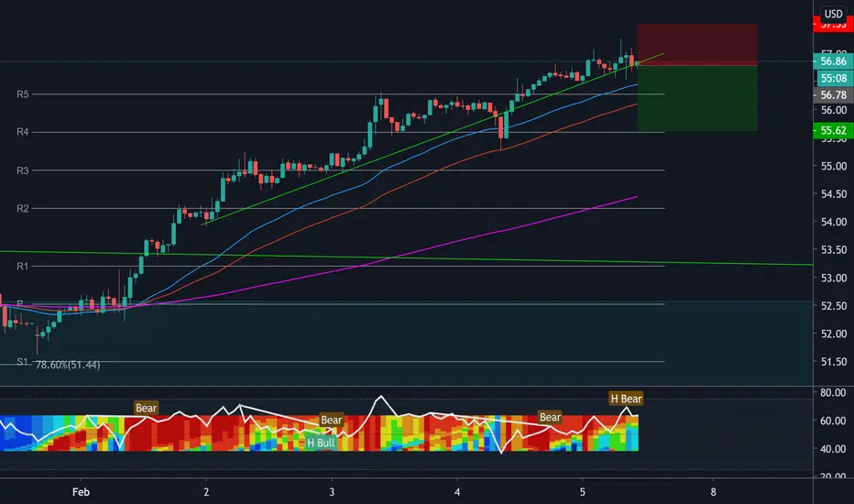Viewport: 854px width, 504px height.
Task: Click the red stop price label under USD
Action: tap(833, 25)
